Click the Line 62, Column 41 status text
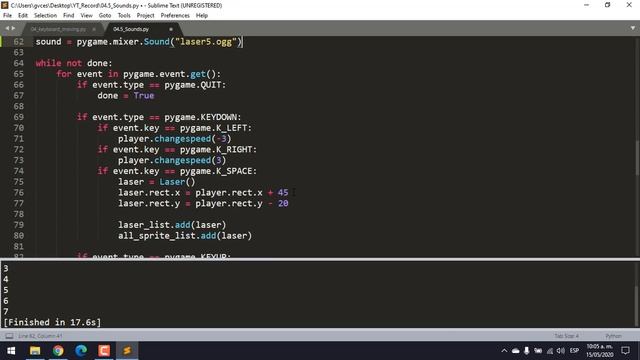Screen dimensions: 640x360 [40, 336]
